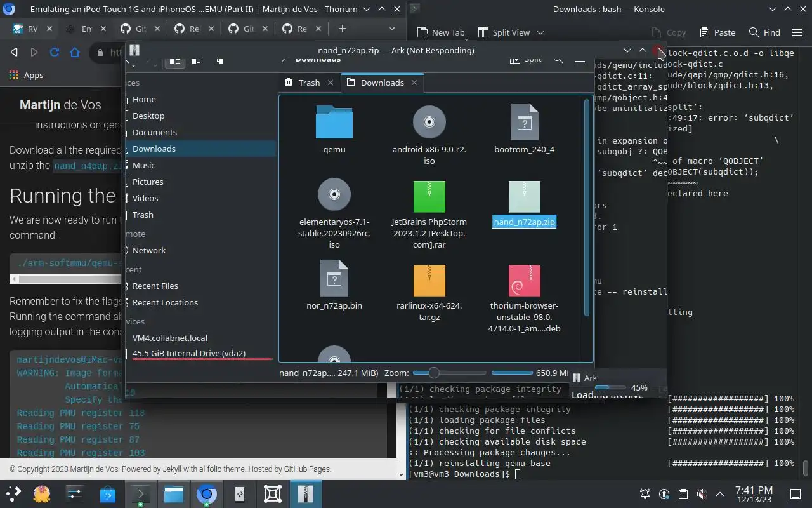Expand hidden system tray icons
This screenshot has width=812, height=508.
coord(720,494)
